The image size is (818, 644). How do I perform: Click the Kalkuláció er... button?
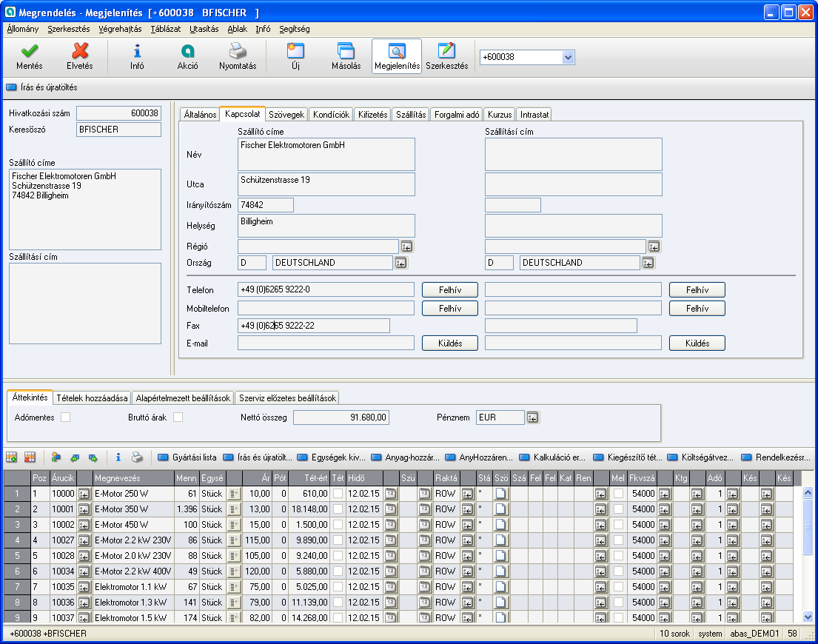tap(552, 457)
